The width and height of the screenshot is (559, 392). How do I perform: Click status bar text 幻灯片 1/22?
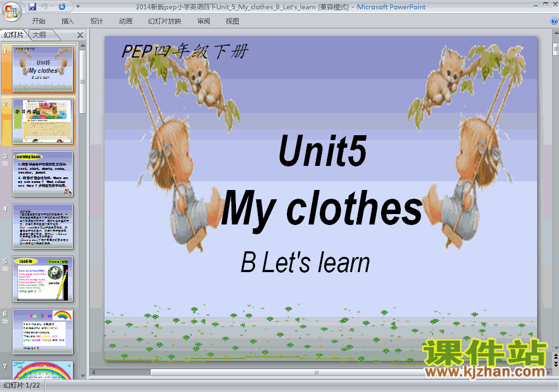click(x=21, y=385)
